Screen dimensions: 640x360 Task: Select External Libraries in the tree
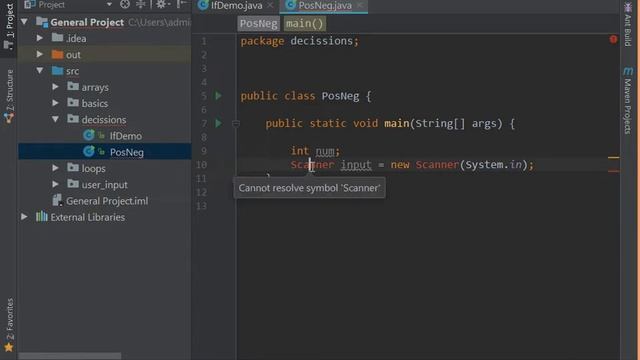(x=88, y=217)
